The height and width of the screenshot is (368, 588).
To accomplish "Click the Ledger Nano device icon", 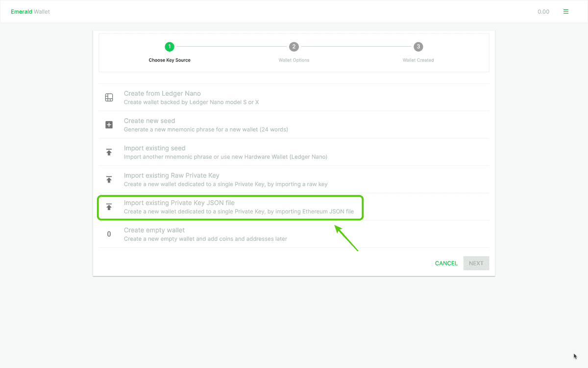I will (x=109, y=97).
